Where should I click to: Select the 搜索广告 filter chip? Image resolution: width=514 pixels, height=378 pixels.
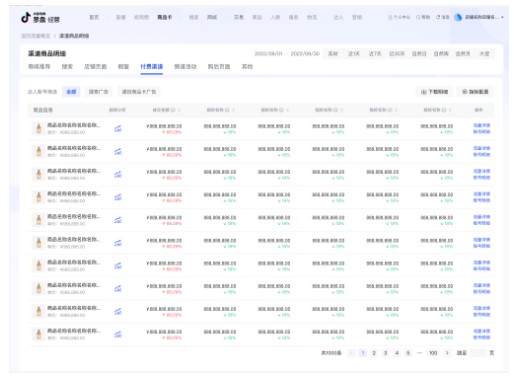click(98, 92)
